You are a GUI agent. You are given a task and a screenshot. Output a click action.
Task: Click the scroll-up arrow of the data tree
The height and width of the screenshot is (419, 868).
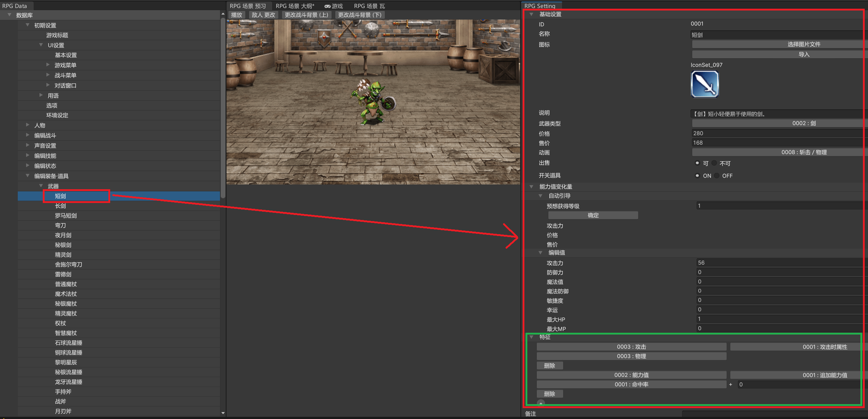click(223, 14)
